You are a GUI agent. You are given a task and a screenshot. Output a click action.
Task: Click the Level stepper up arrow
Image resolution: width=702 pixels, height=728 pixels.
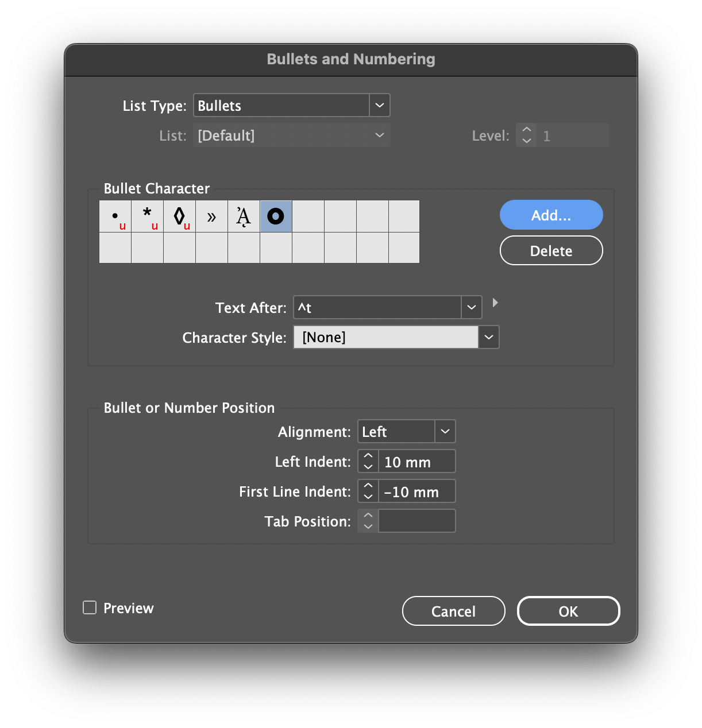tap(526, 130)
